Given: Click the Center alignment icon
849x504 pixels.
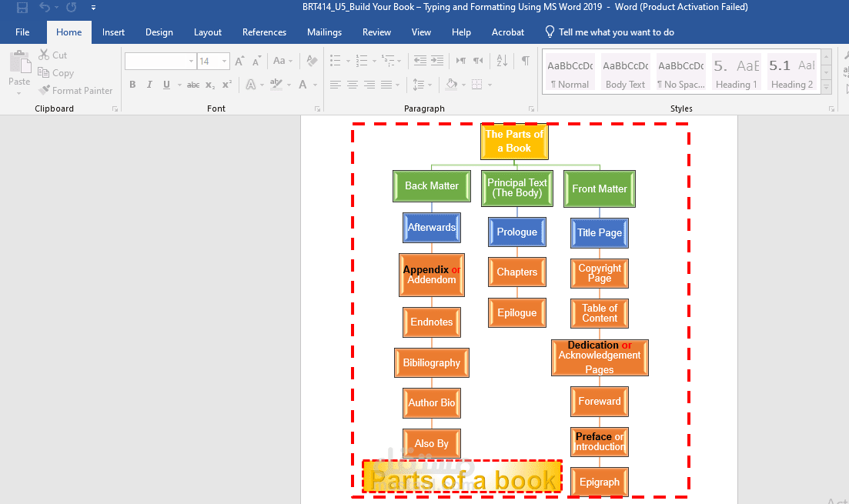Looking at the screenshot, I should coord(353,85).
